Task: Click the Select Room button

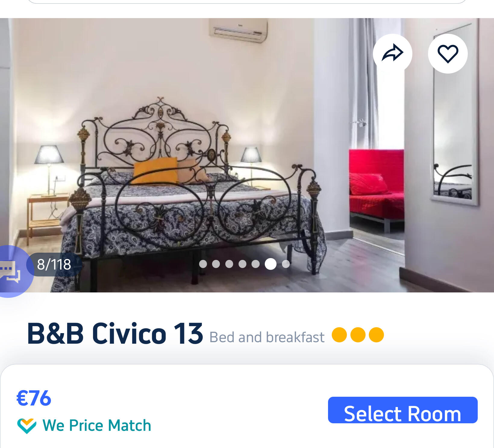Action: [x=403, y=410]
